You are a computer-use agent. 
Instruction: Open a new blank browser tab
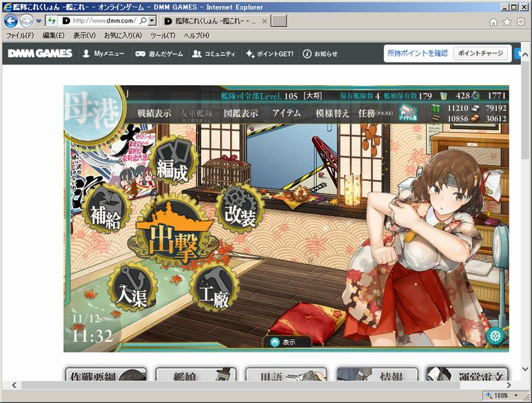279,21
